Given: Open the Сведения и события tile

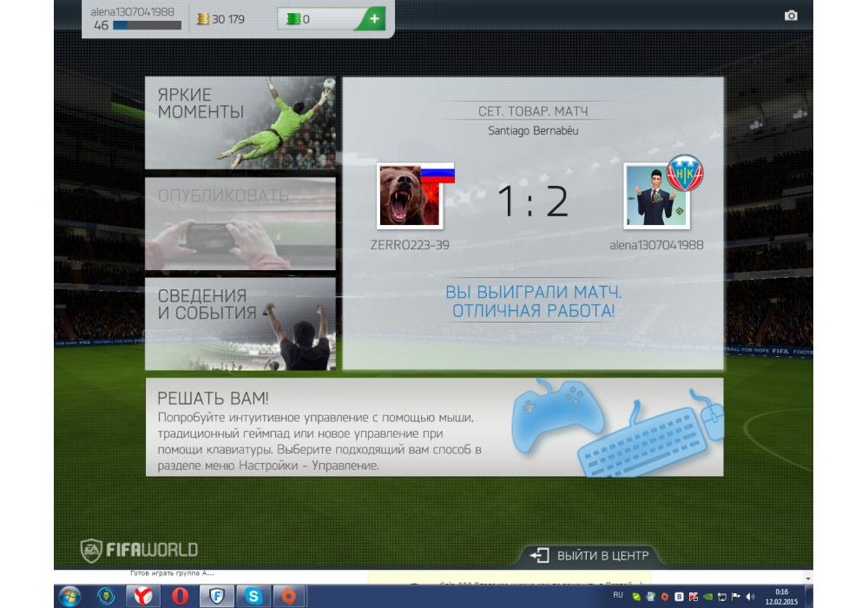Looking at the screenshot, I should point(240,324).
